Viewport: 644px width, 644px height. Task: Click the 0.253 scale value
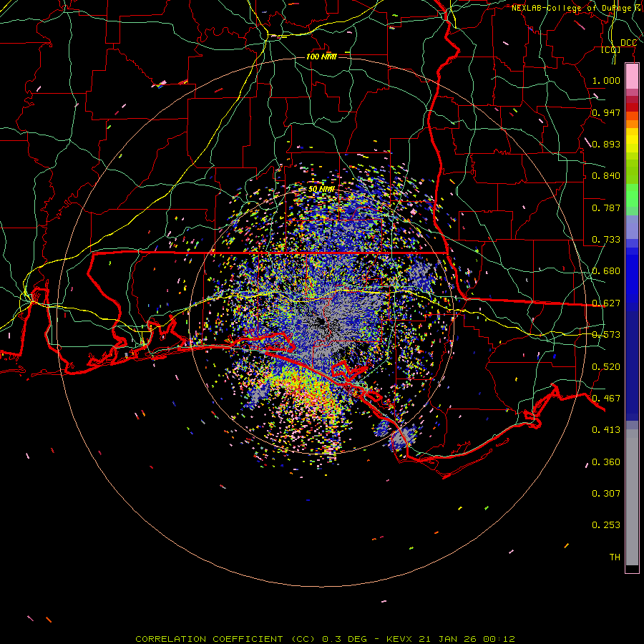click(x=606, y=525)
